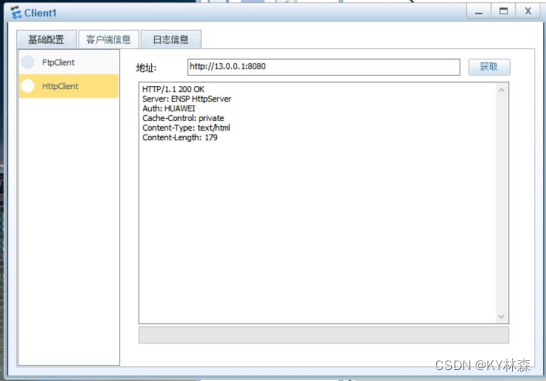Click the scrollbar track in response area
Image resolution: width=546 pixels, height=381 pixels.
point(501,203)
